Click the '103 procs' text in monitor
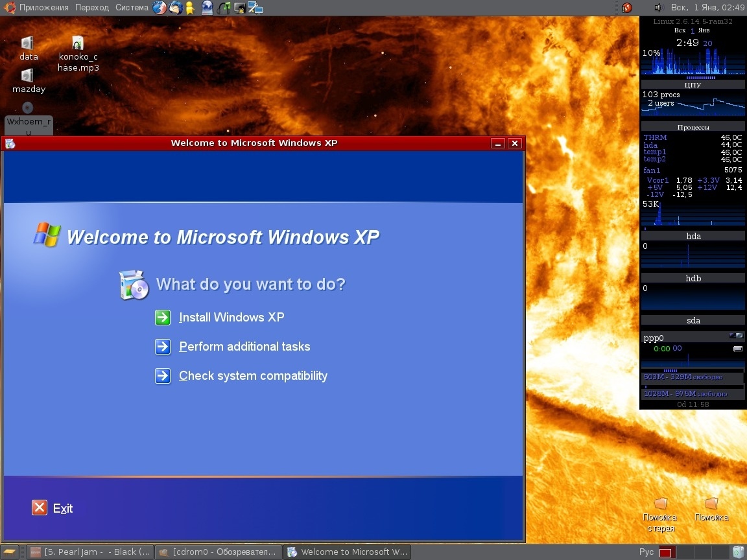747x560 pixels. (x=661, y=95)
